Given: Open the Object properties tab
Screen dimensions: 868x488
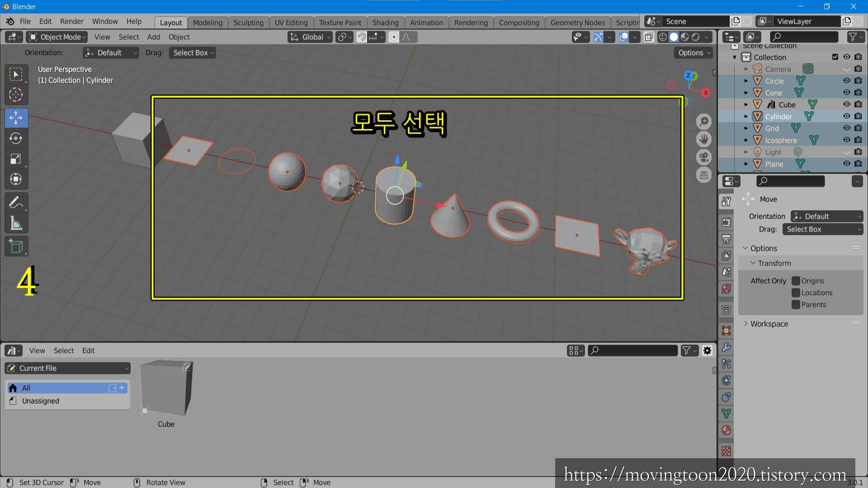Looking at the screenshot, I should (726, 331).
